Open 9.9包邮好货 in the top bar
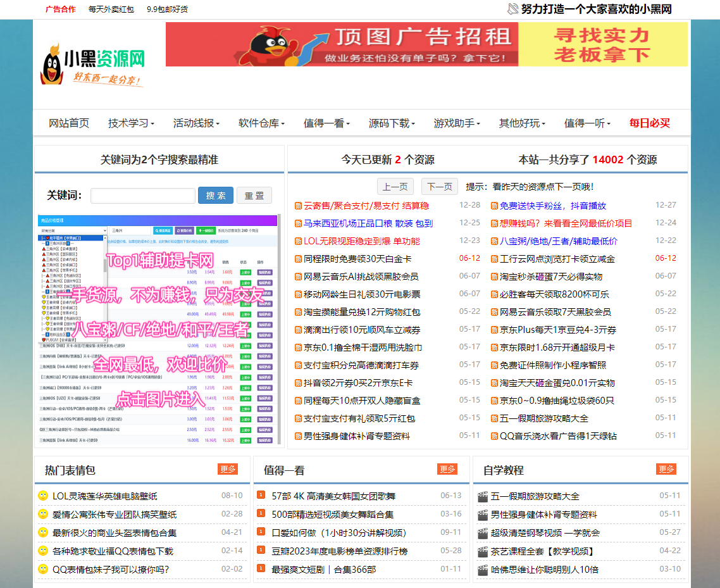The width and height of the screenshot is (720, 588). pos(167,9)
